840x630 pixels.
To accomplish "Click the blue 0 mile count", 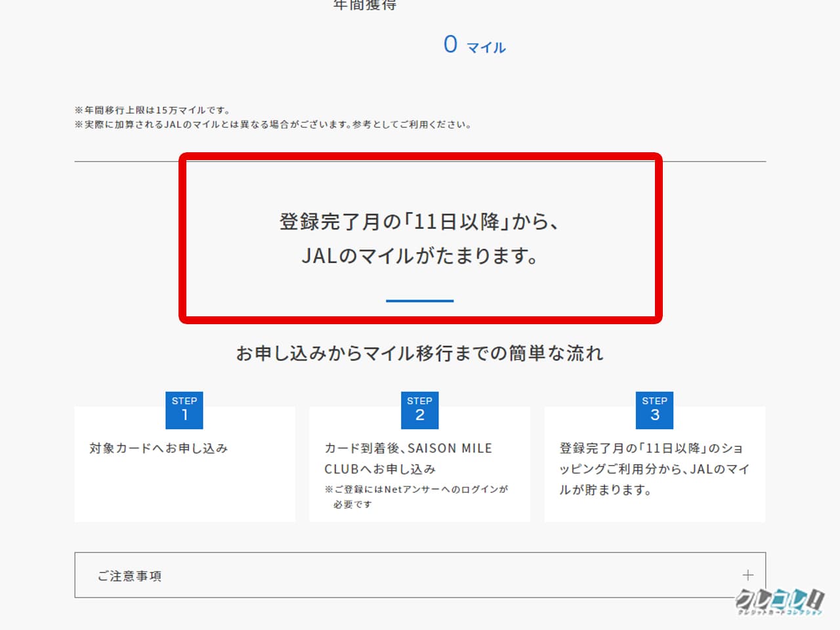I will (450, 45).
